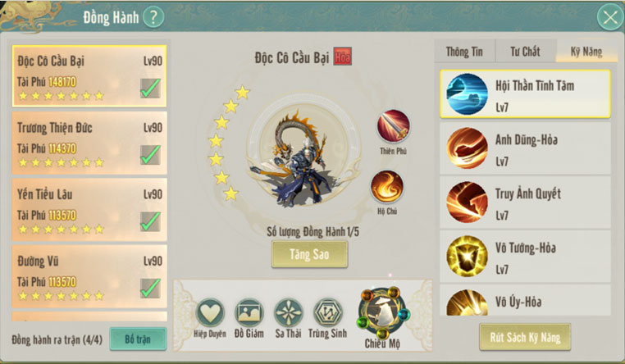Select the Vô Tướng-Hỏa skill icon
Screen dimensions: 625x364
pyautogui.click(x=467, y=256)
